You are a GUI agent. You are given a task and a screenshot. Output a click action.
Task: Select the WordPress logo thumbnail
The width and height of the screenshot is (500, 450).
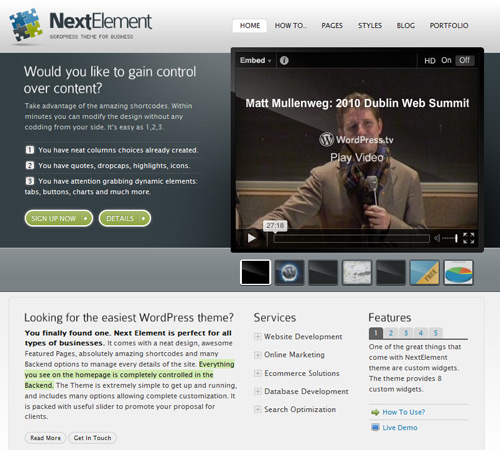pyautogui.click(x=289, y=272)
